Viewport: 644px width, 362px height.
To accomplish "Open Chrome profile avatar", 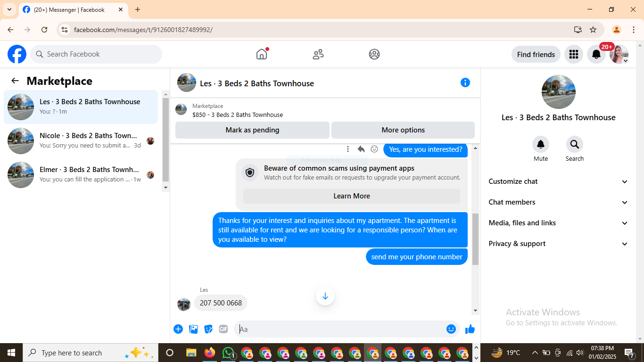I will coord(616,30).
